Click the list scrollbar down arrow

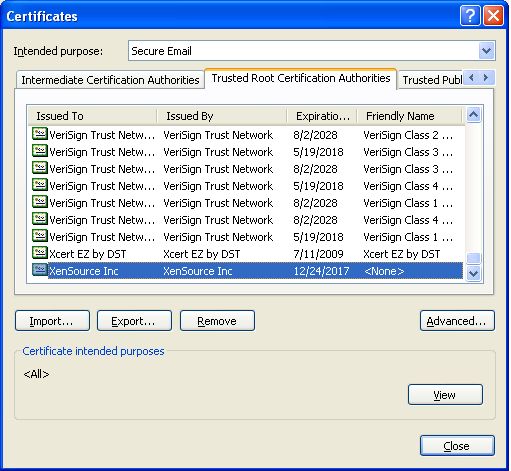tap(474, 274)
